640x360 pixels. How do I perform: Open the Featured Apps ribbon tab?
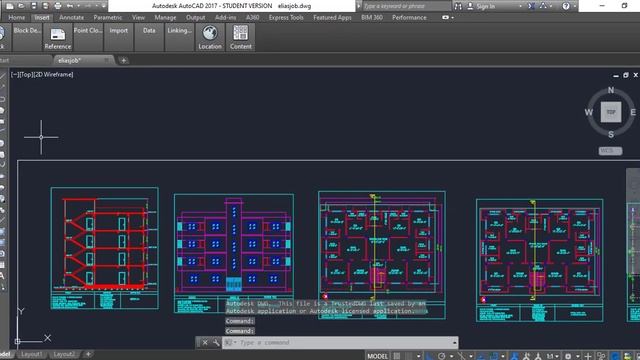point(332,18)
